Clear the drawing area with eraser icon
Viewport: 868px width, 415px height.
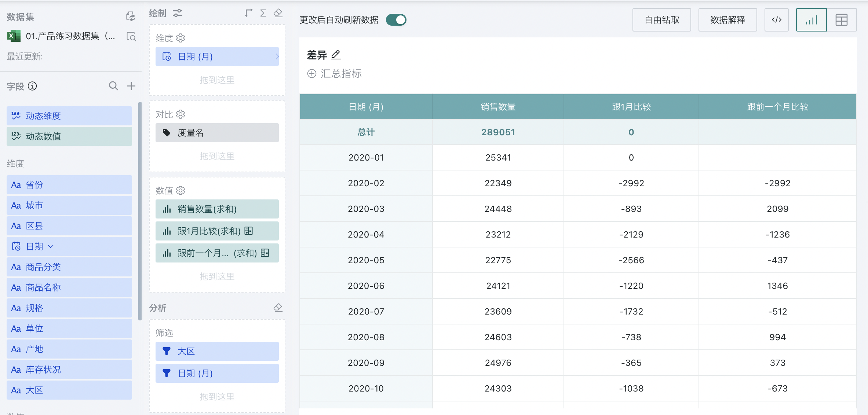pos(278,13)
